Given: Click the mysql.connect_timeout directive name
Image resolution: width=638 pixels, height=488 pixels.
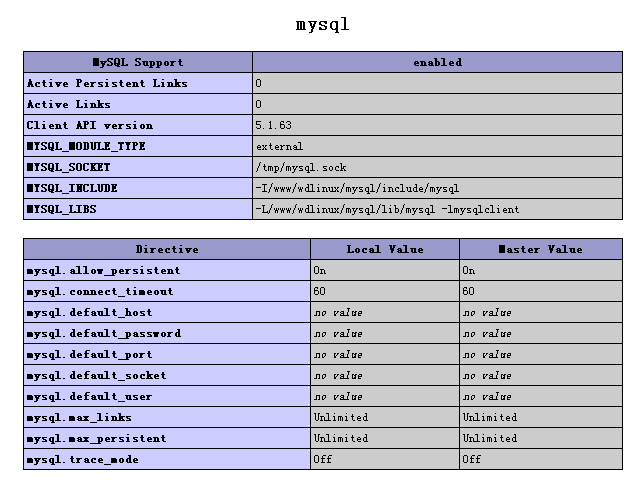Looking at the screenshot, I should tap(100, 291).
